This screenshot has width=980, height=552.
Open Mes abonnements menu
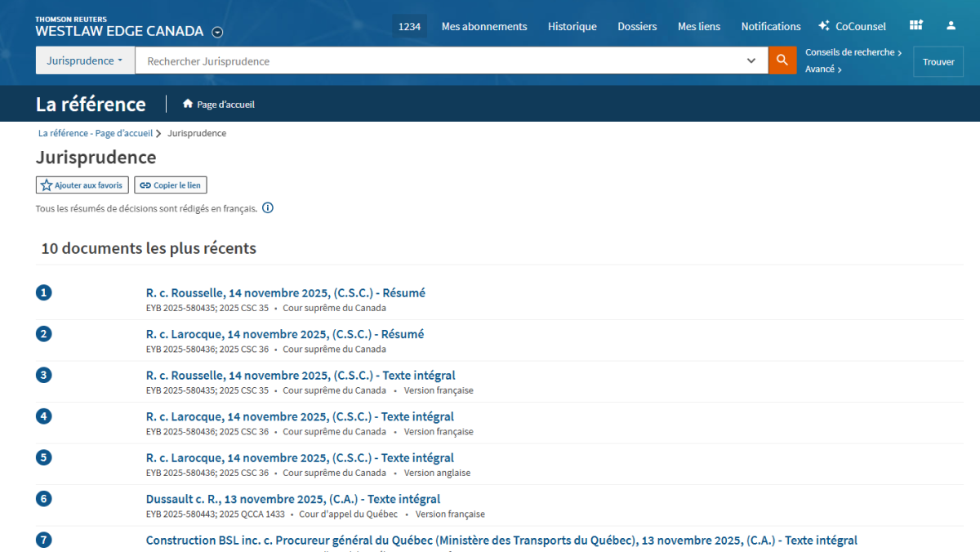[484, 26]
